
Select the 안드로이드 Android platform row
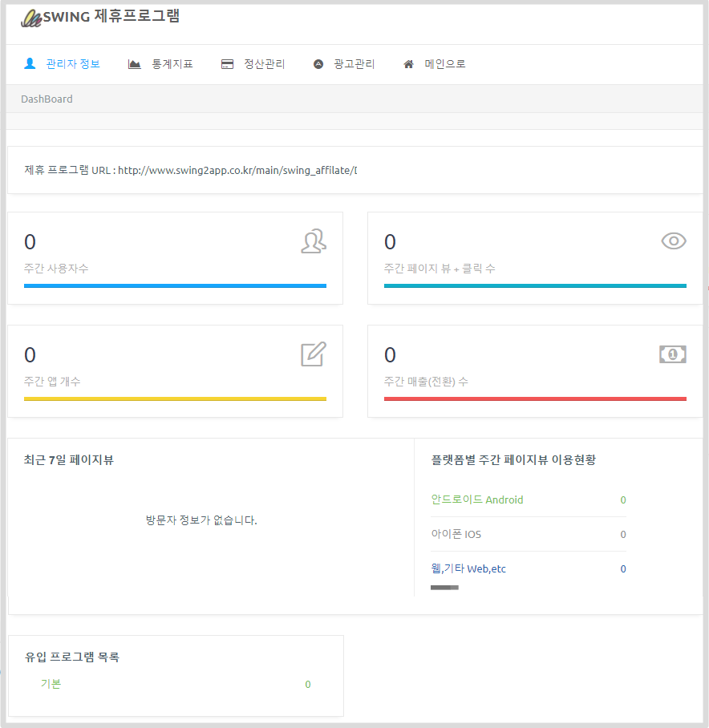(477, 499)
